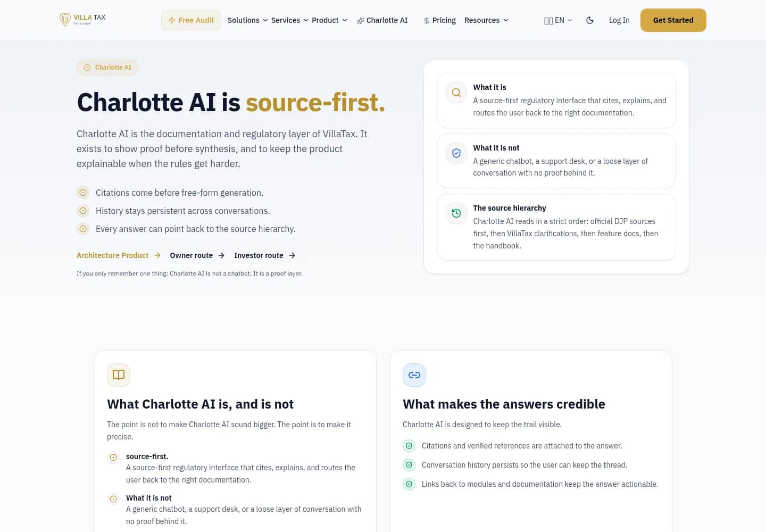Click 'Charlotte AI is designed to keep the trail visible'

tap(482, 425)
